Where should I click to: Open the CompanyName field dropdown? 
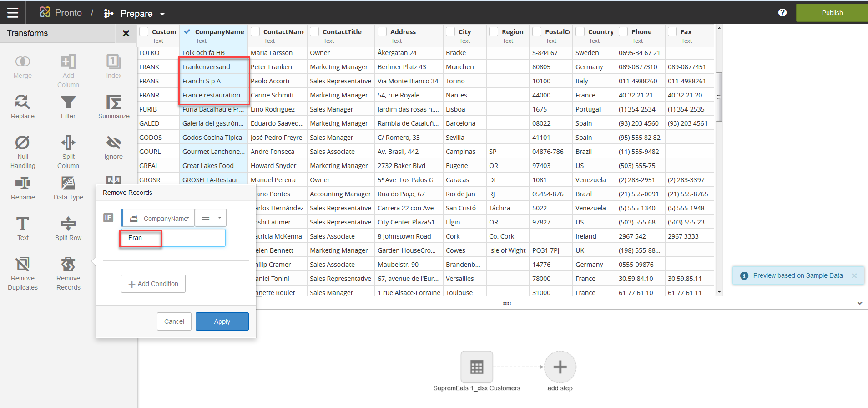(x=158, y=218)
